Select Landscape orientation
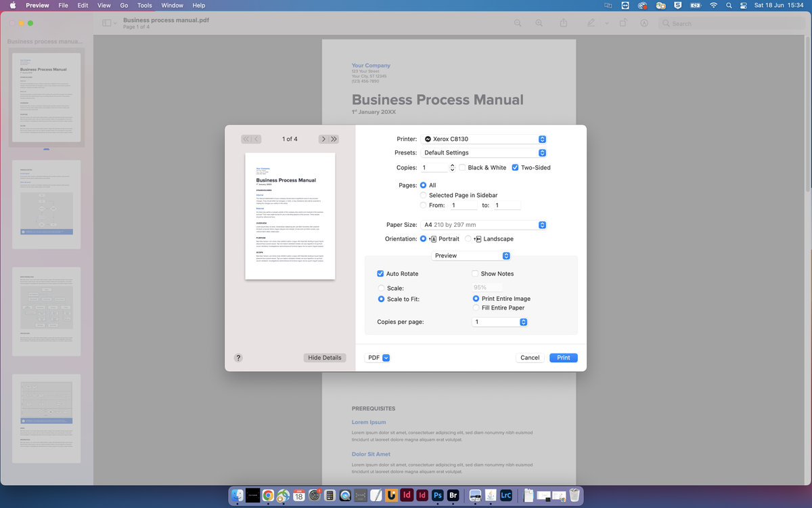The width and height of the screenshot is (812, 508). [468, 238]
